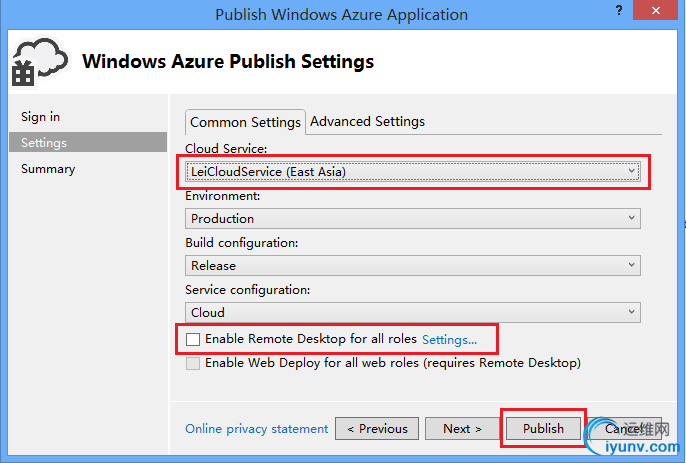Expand the Environment Production dropdown
686x463 pixels.
(x=413, y=218)
